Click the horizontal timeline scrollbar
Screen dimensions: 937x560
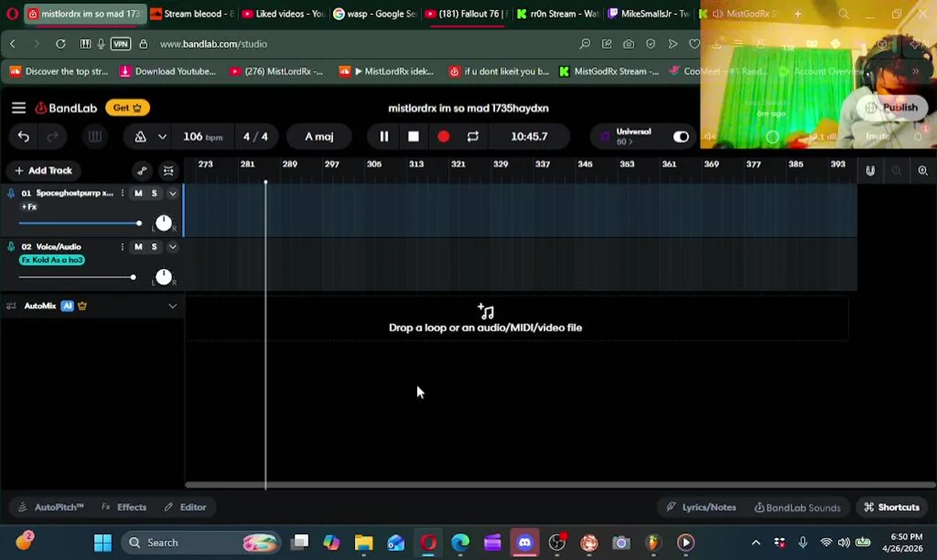[560, 485]
